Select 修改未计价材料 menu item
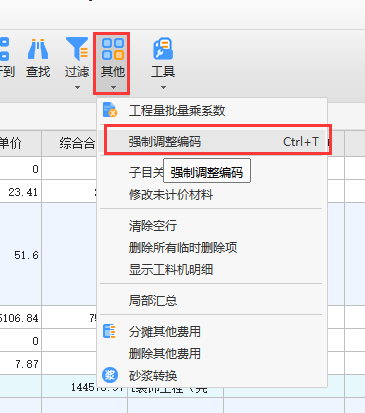 click(212, 195)
